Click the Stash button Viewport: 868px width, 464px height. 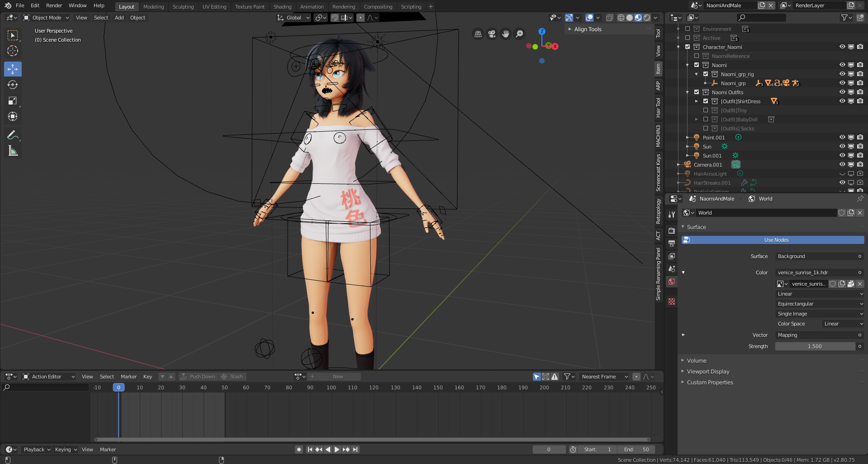coord(232,377)
